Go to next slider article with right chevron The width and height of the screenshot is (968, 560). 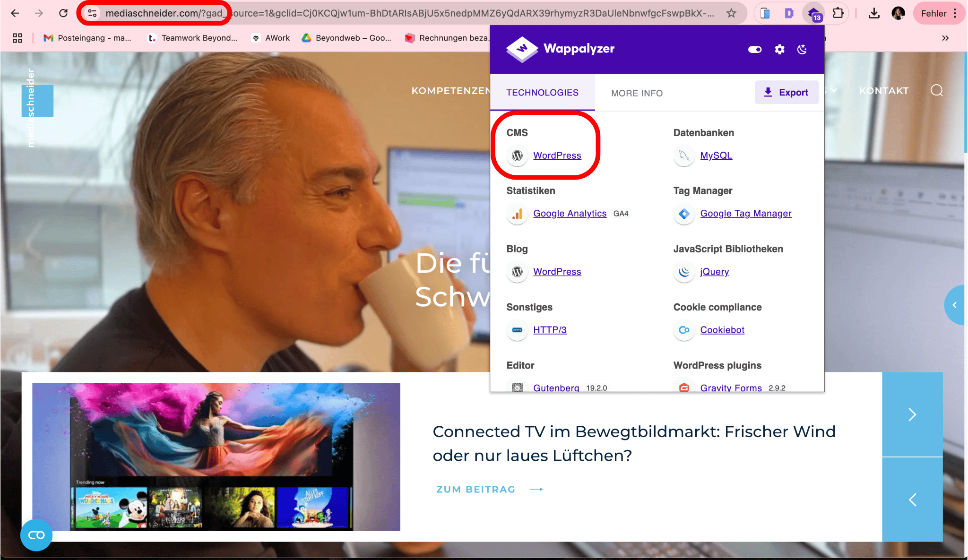[912, 414]
